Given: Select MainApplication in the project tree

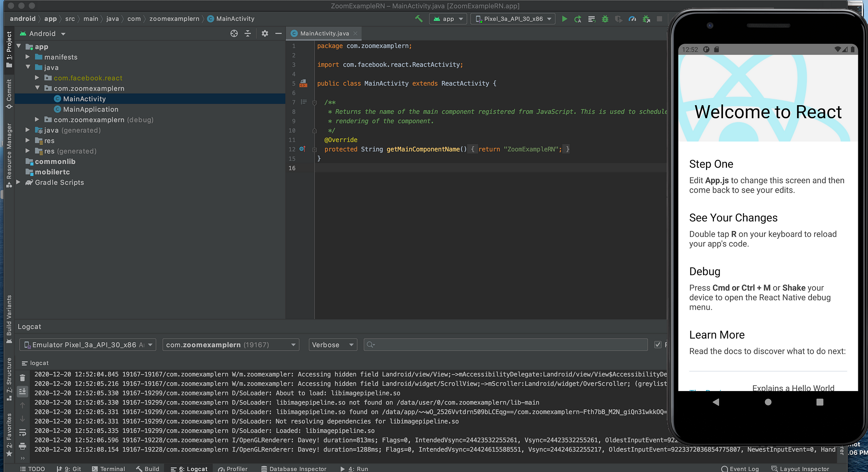Looking at the screenshot, I should click(90, 109).
